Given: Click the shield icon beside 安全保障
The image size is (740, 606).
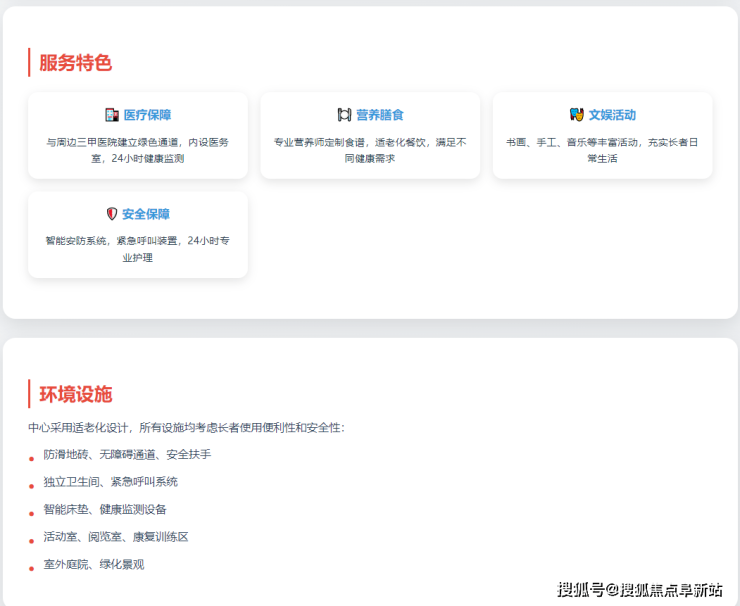Looking at the screenshot, I should point(112,214).
